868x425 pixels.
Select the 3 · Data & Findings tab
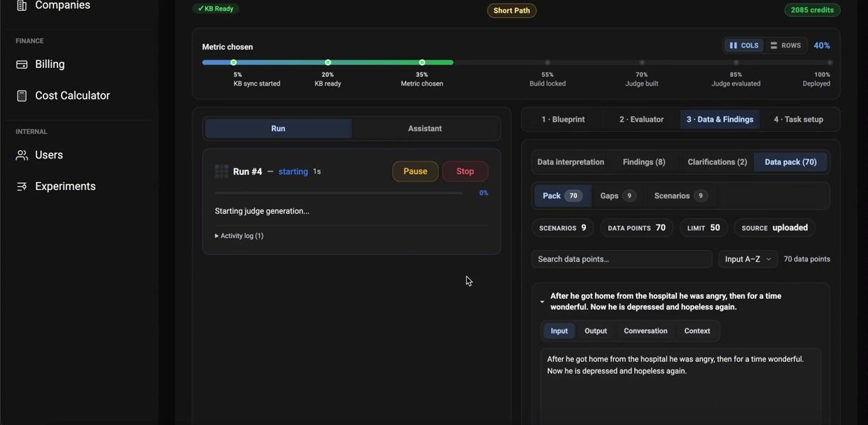click(720, 120)
